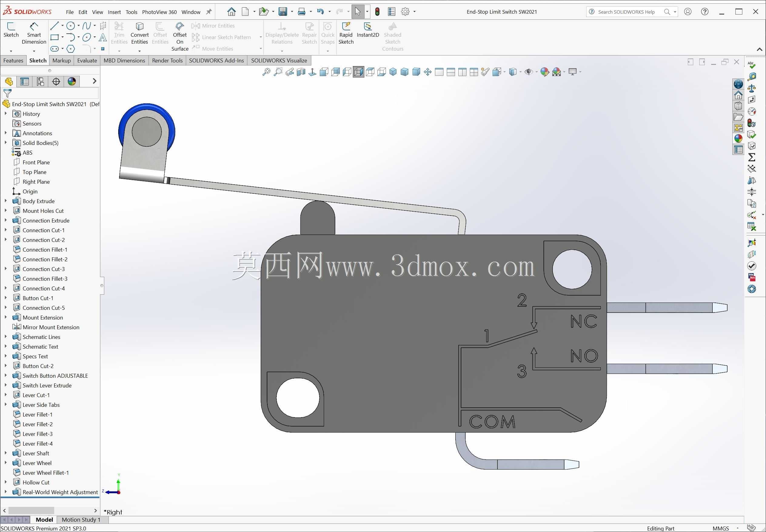Click the feature tree horizontal scrollbar
This screenshot has height=532, width=766.
click(x=50, y=510)
